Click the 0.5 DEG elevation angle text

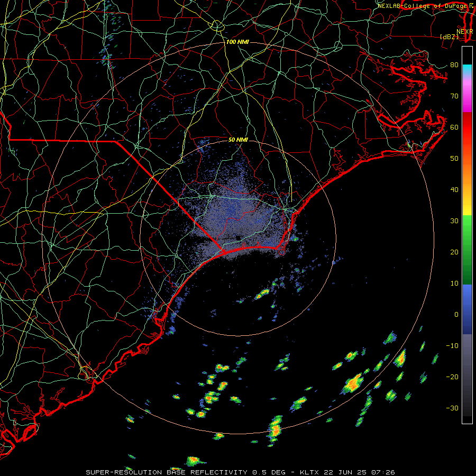[x=269, y=472]
